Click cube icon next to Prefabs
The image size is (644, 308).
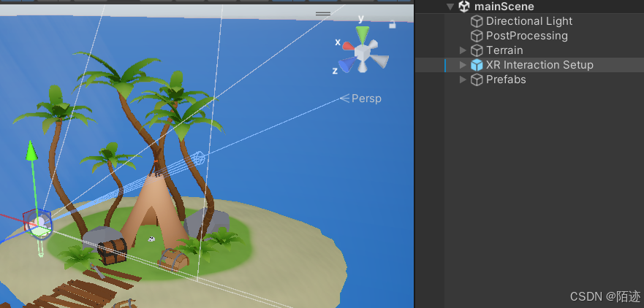477,80
